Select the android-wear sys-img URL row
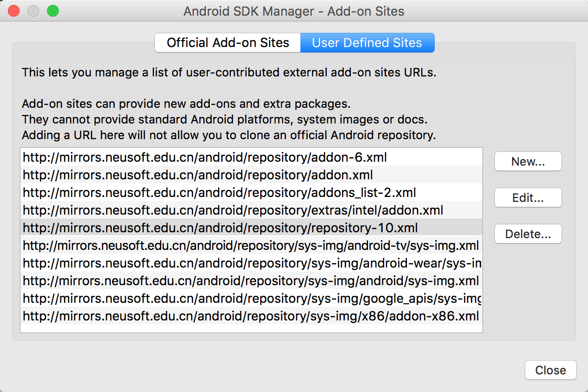The image size is (588, 392). coord(251,263)
